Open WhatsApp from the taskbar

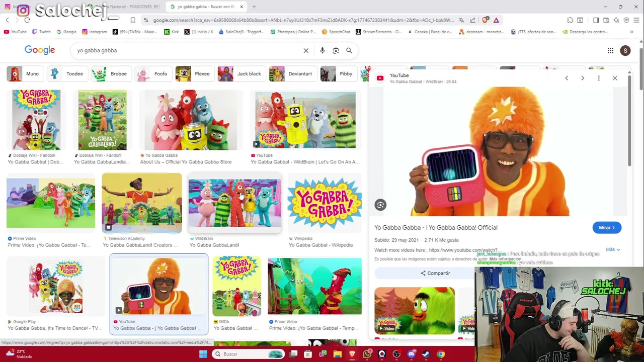coord(367,354)
